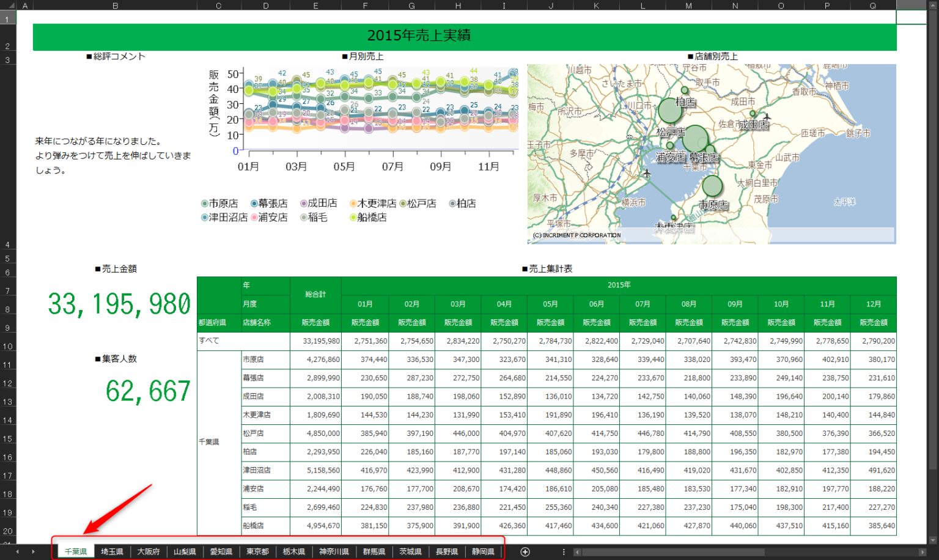Switch to the 大阪府 sheet tab
Screen dimensions: 939x560
(149, 551)
